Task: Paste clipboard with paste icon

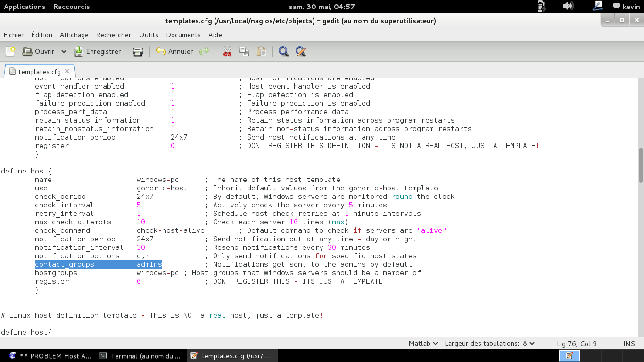Action: 261,51
